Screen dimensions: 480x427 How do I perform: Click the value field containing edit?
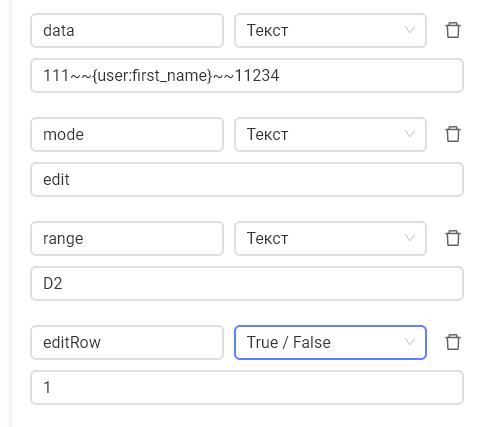247,179
